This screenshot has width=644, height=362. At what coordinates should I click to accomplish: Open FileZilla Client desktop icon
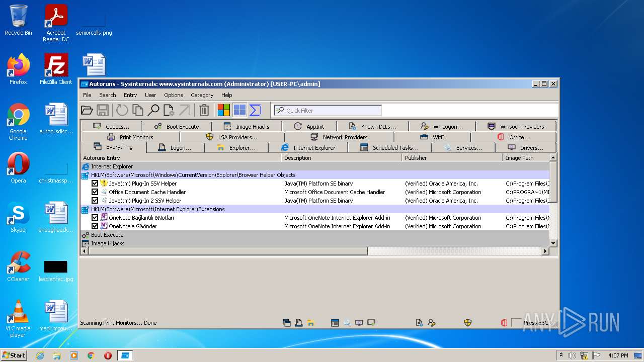coord(56,69)
